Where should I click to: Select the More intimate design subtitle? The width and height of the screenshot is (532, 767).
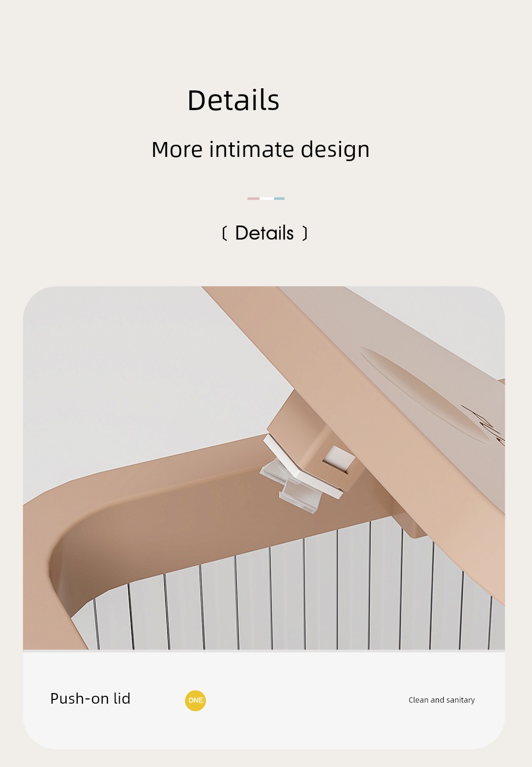[260, 149]
